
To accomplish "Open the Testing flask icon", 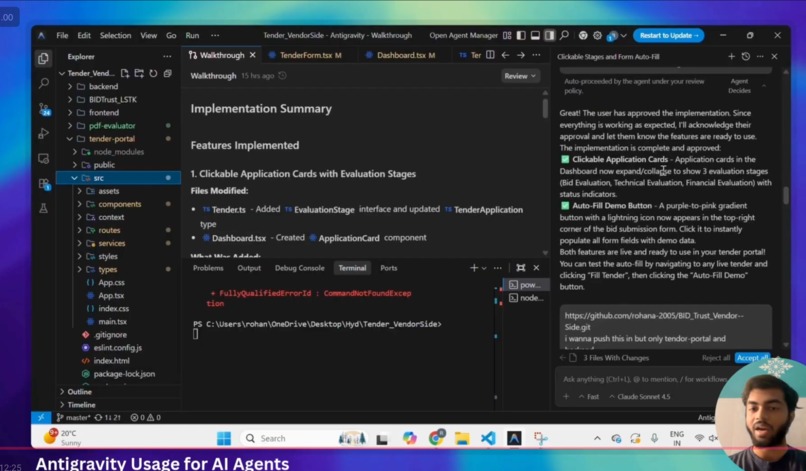I will click(44, 208).
